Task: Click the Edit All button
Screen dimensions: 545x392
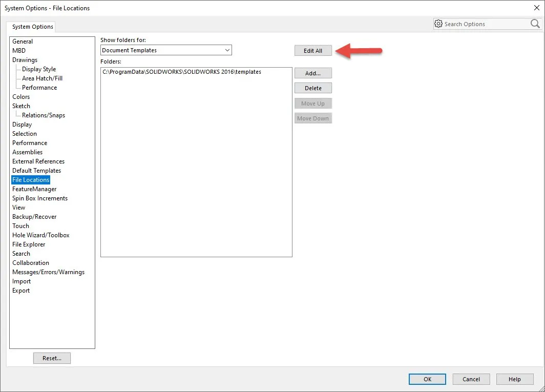Action: coord(313,50)
